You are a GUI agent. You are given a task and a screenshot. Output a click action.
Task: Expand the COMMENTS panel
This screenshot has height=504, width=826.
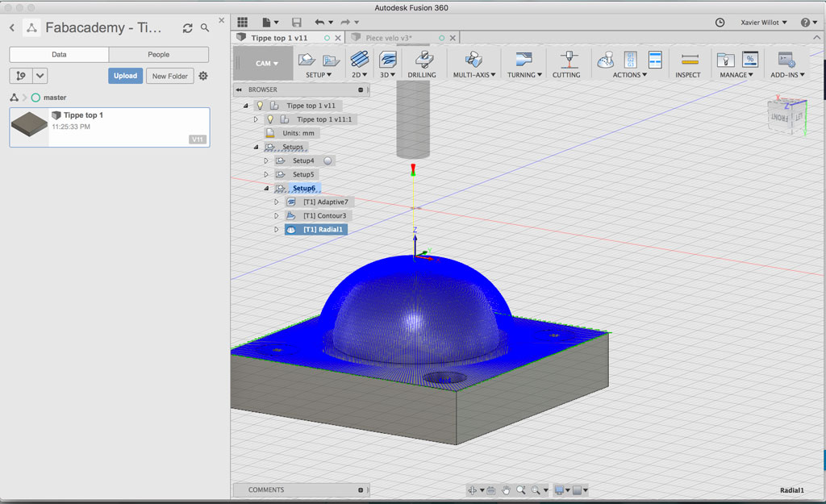pyautogui.click(x=361, y=489)
